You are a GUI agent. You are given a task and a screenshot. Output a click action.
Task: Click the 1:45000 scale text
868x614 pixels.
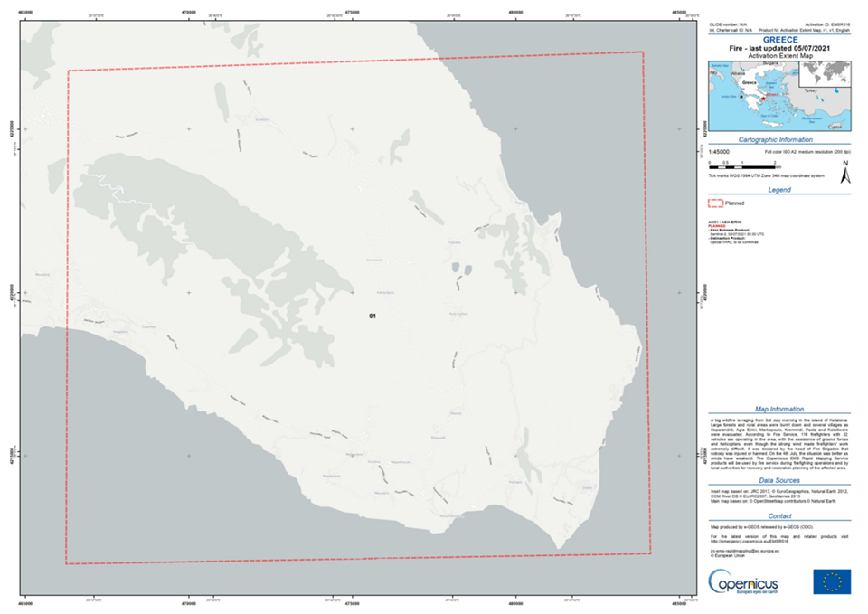[721, 150]
